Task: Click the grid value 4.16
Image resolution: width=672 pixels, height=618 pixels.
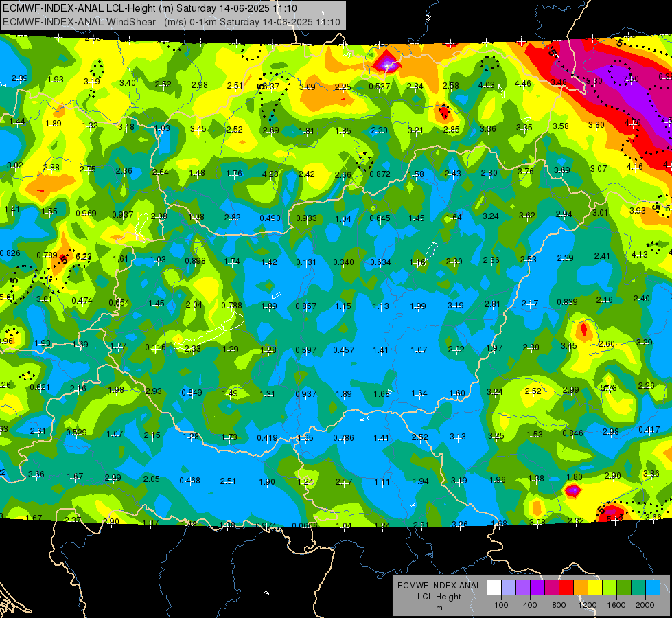Action: point(635,167)
